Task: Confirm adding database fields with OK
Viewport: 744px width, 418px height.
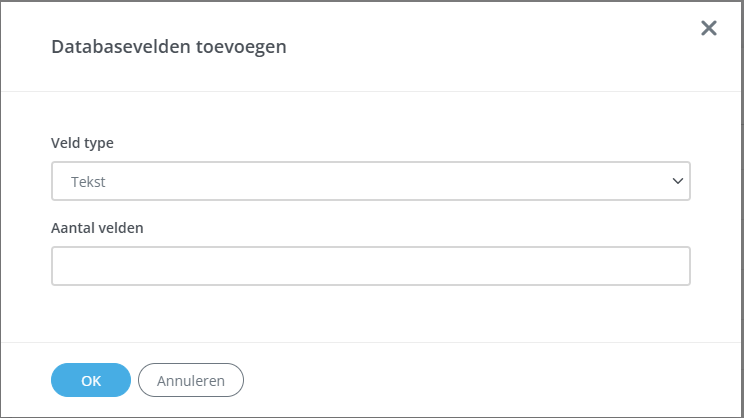Action: [x=91, y=380]
